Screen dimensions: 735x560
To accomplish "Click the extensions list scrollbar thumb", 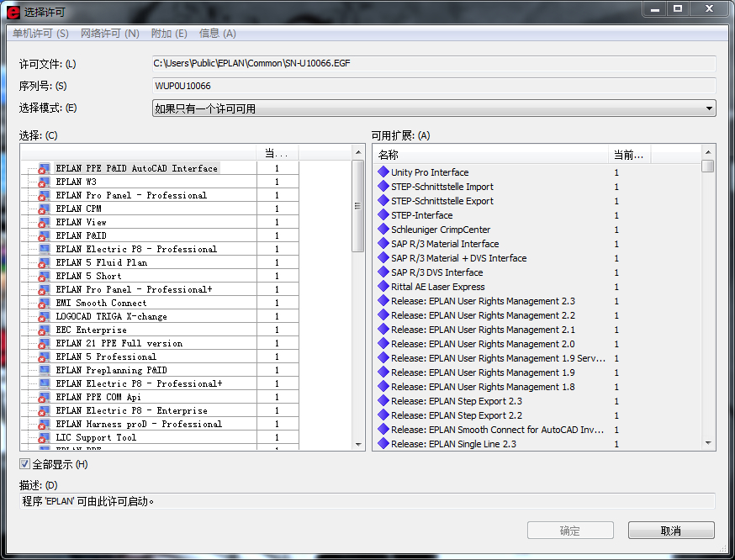I will pos(708,166).
